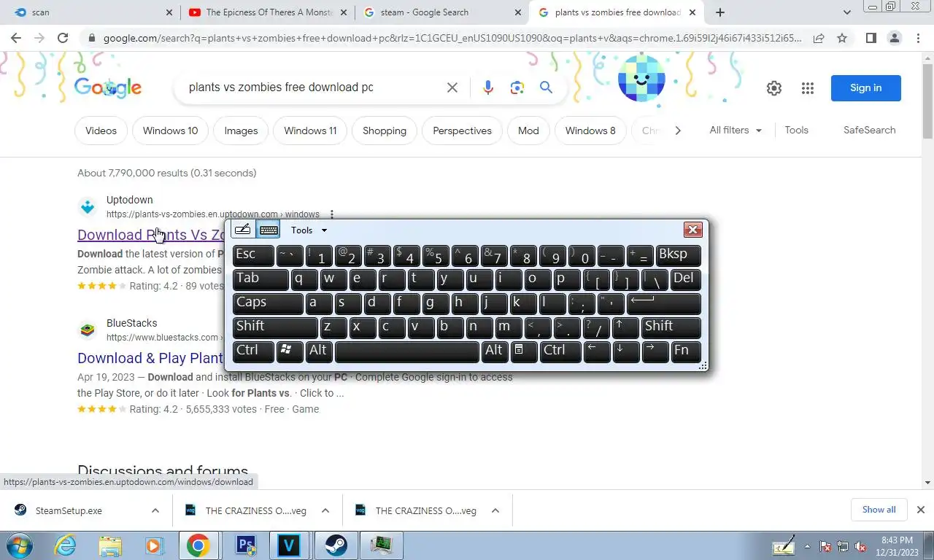Open SafeSearch settings link
934x560 pixels.
pyautogui.click(x=869, y=130)
